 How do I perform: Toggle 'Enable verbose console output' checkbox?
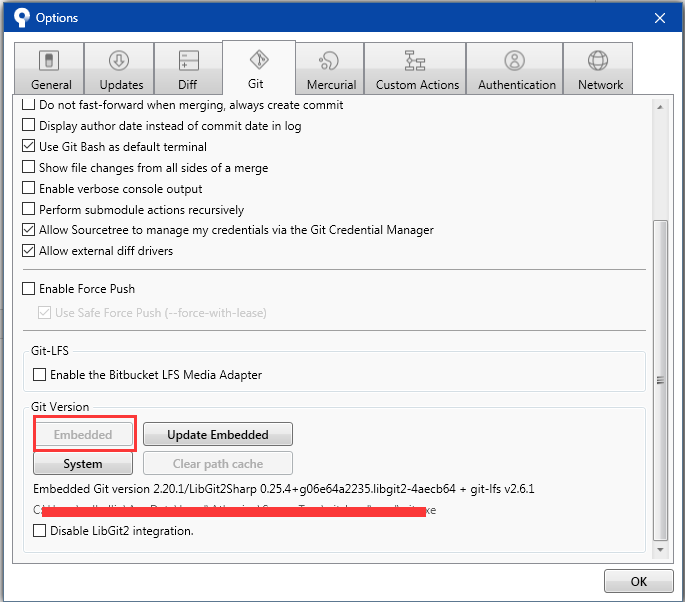pos(28,188)
